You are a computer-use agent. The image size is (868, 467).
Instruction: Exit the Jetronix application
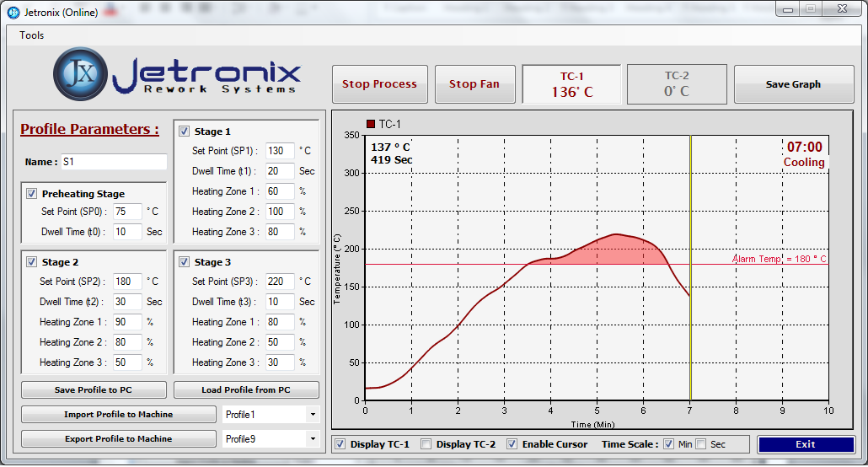click(806, 444)
